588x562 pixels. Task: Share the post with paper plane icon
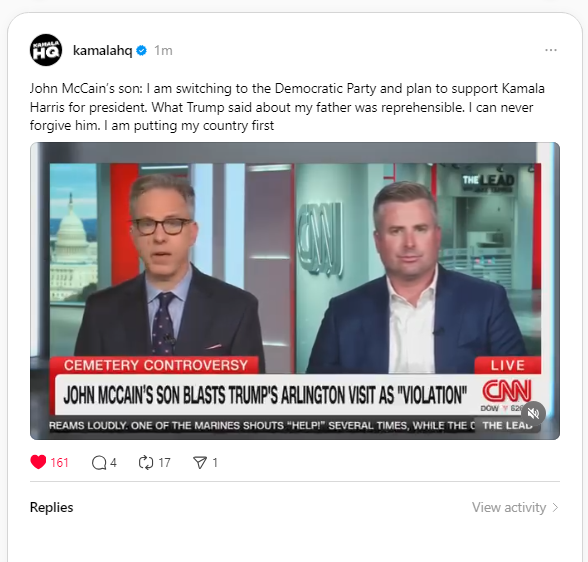tap(200, 463)
